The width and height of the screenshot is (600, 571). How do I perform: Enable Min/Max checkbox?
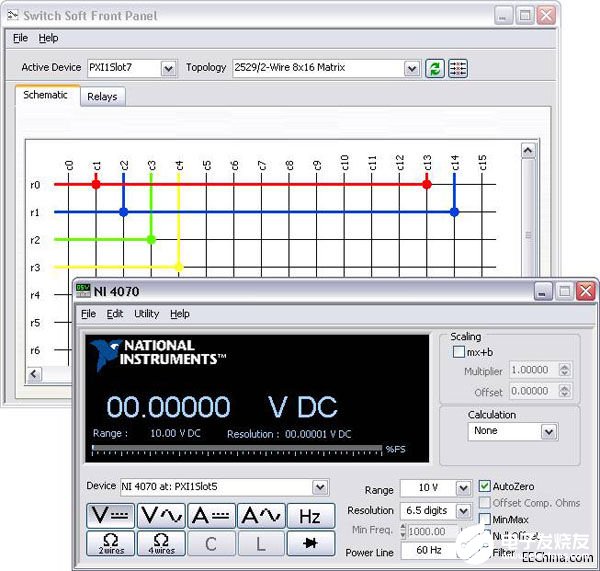coord(484,519)
